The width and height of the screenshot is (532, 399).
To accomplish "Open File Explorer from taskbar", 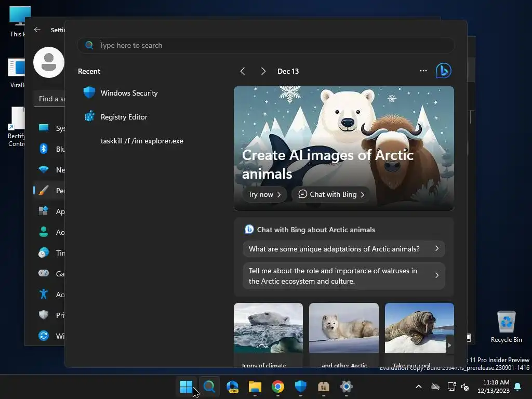I will pos(255,387).
